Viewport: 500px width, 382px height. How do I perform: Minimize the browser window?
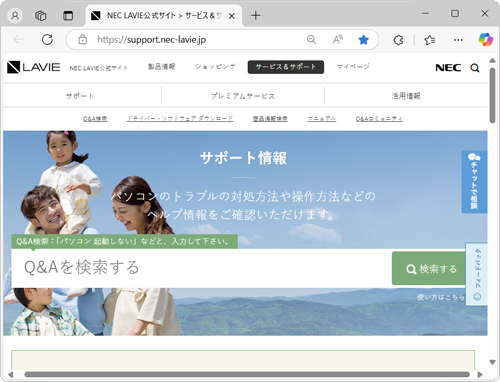pos(425,14)
